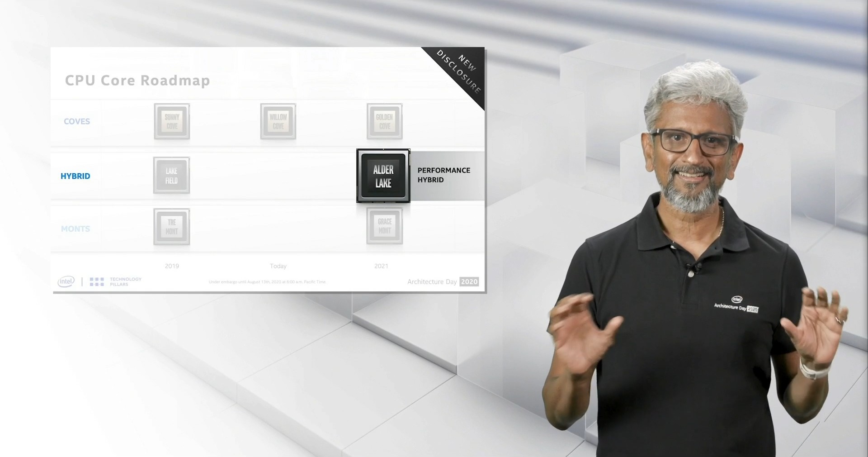Click the HYBRID row label
868x457 pixels.
pos(75,176)
